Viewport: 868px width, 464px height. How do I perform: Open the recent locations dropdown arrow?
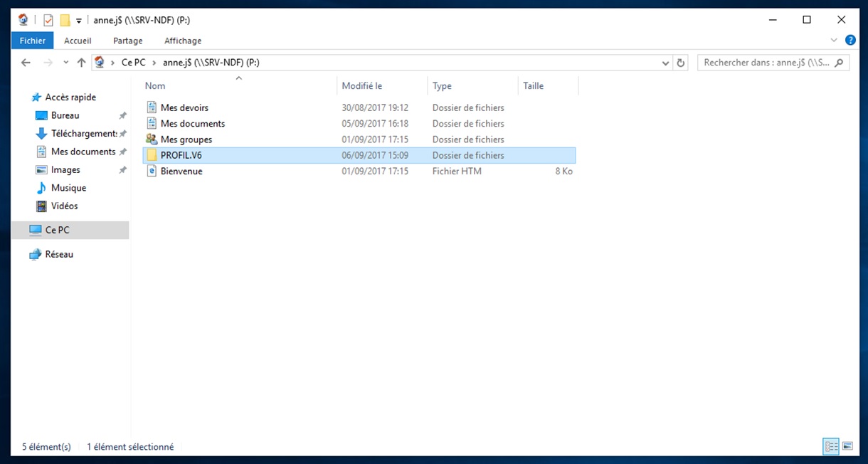tap(65, 63)
